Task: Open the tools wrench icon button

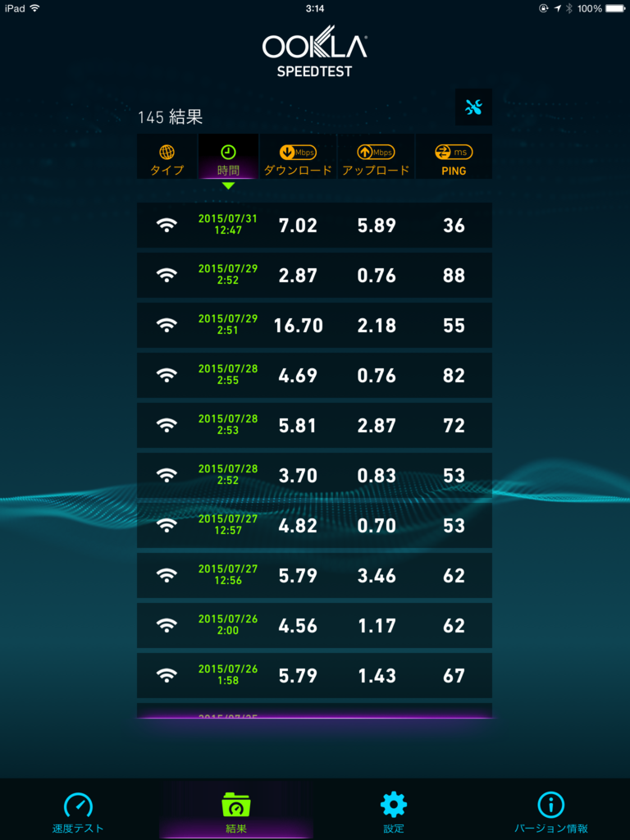Action: click(473, 107)
